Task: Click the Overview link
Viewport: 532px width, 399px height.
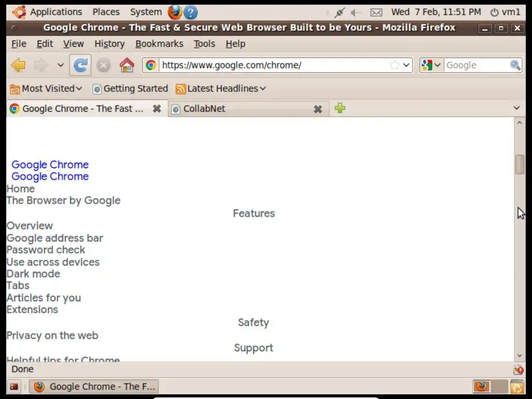Action: click(x=30, y=225)
